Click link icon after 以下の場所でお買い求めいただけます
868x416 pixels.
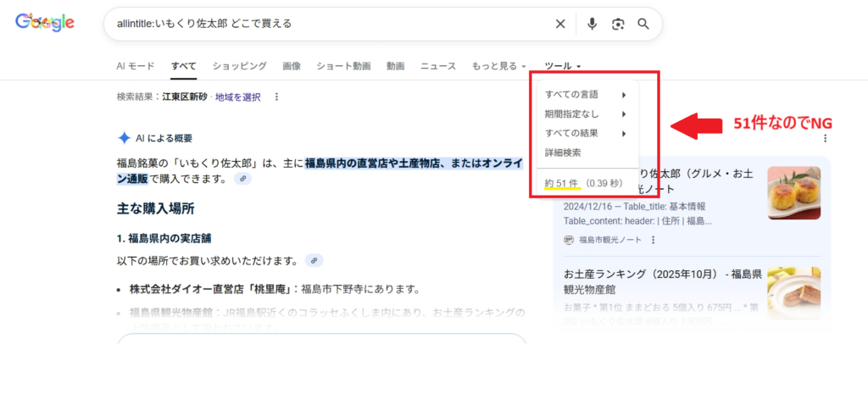point(314,260)
